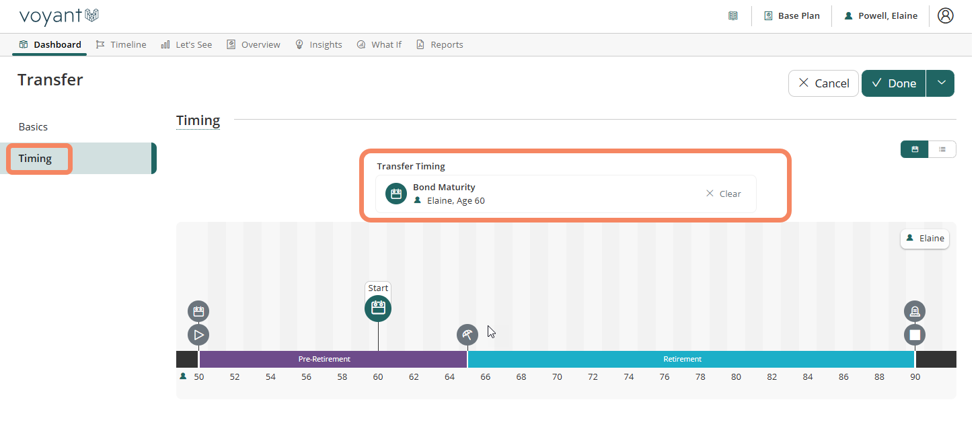Switch to list view toggle
980x445 pixels.
(x=942, y=149)
